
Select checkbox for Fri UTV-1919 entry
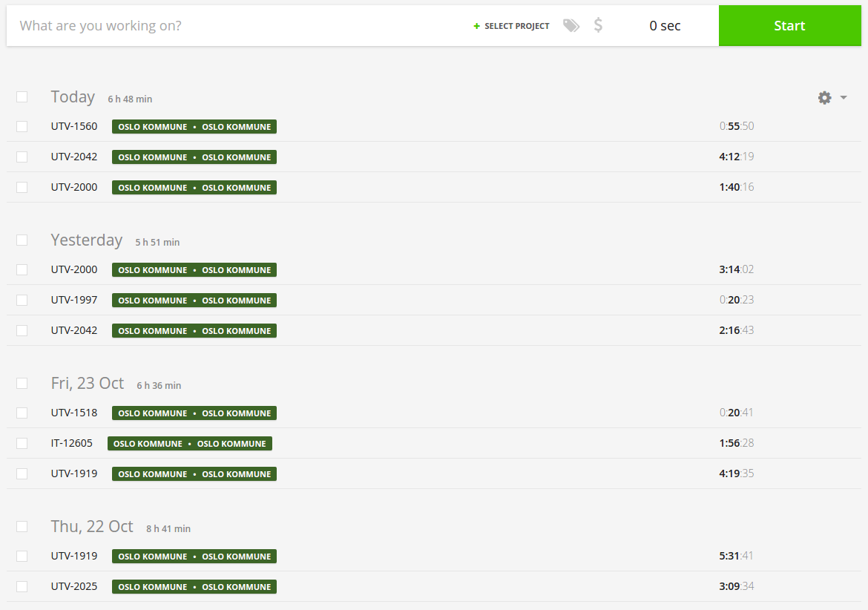coord(22,474)
